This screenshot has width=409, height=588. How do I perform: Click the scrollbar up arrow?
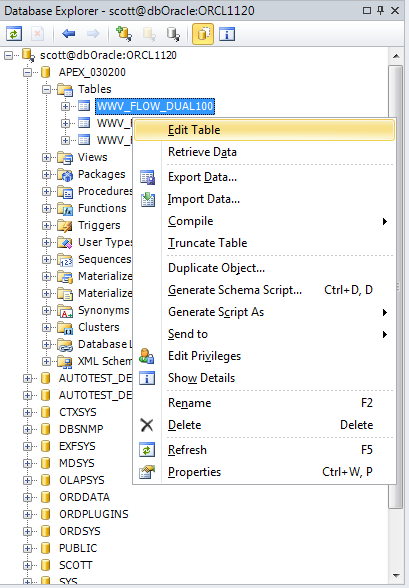[x=396, y=56]
